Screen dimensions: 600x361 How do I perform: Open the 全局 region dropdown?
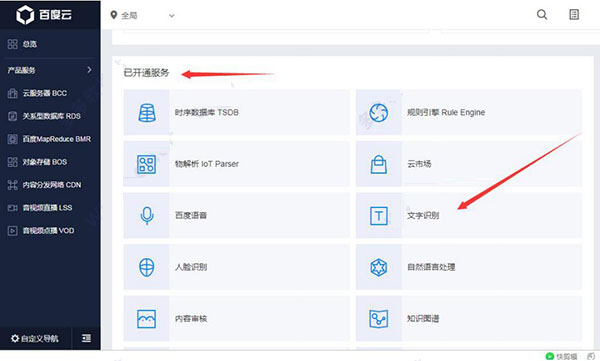[x=142, y=15]
